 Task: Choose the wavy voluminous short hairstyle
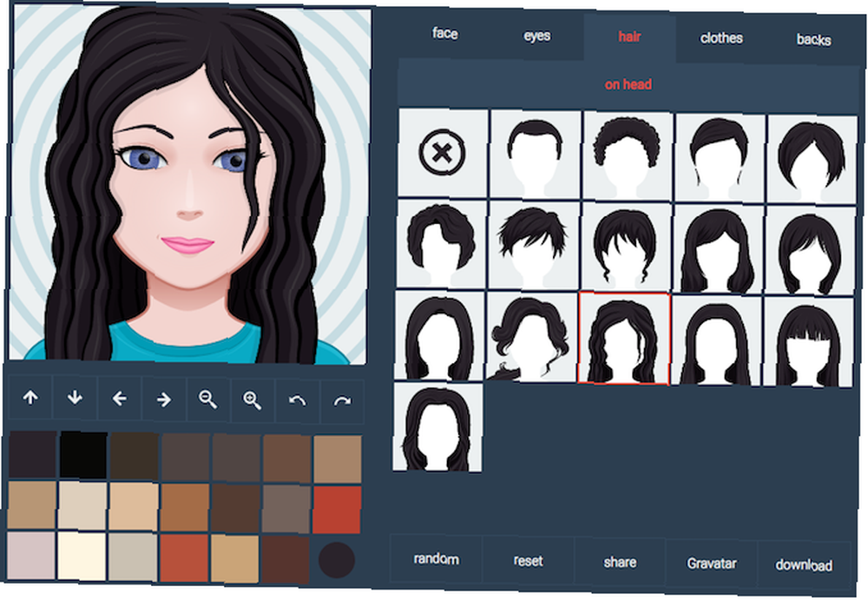[441, 244]
